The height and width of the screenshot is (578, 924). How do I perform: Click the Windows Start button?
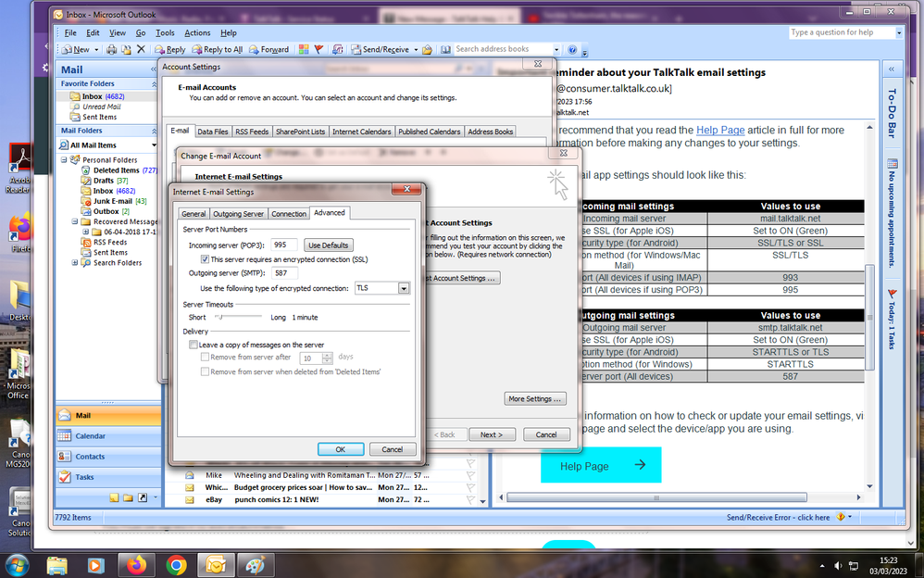point(16,566)
